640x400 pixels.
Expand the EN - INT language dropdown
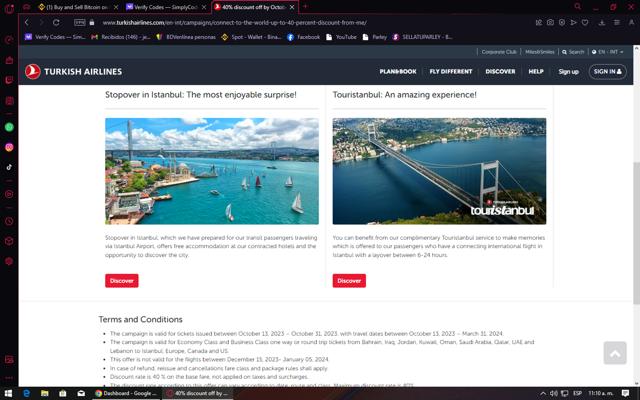tap(608, 52)
